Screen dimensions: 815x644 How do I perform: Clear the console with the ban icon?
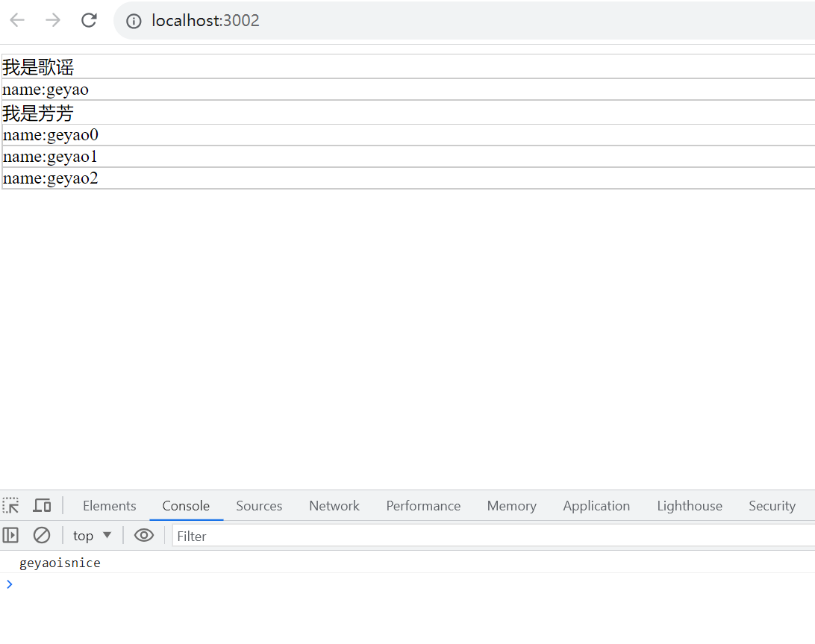click(42, 535)
